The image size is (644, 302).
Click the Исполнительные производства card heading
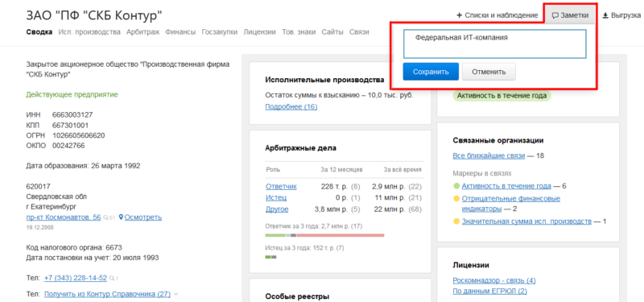pyautogui.click(x=324, y=80)
